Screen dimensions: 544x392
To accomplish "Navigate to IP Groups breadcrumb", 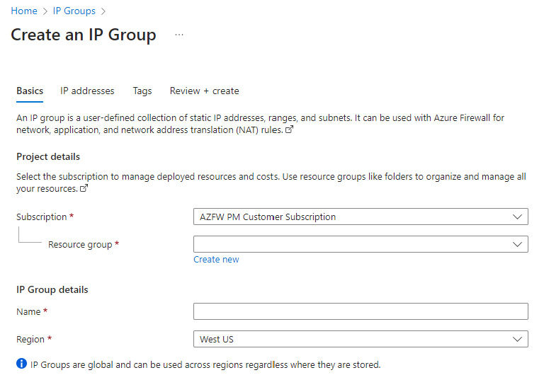I will [74, 11].
